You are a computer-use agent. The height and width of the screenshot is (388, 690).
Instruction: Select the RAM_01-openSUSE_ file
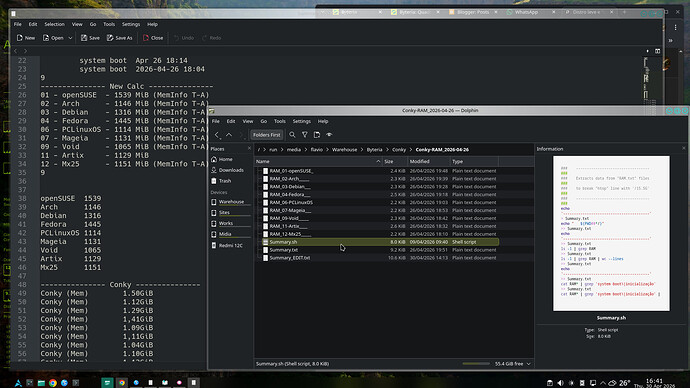(291, 171)
